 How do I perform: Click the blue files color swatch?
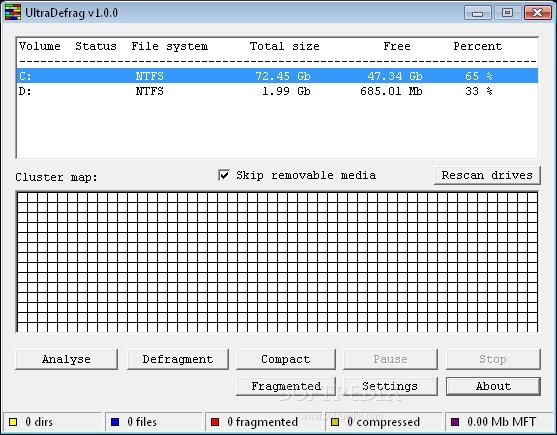click(x=115, y=422)
